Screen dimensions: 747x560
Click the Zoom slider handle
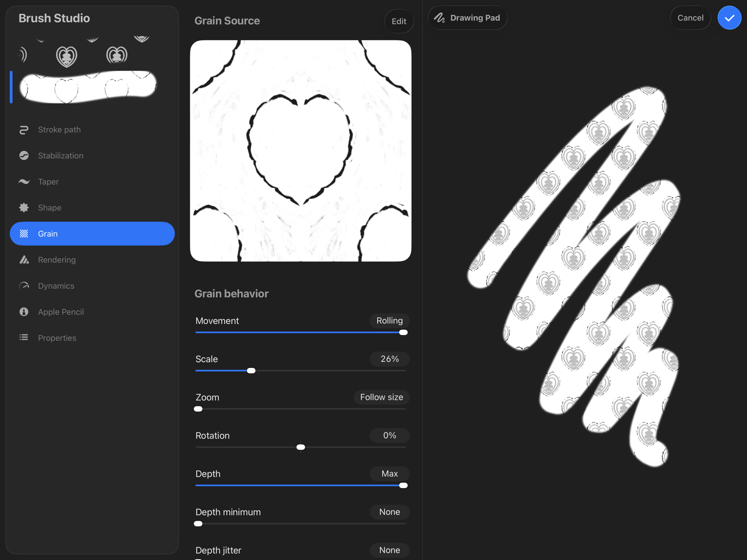tap(198, 409)
